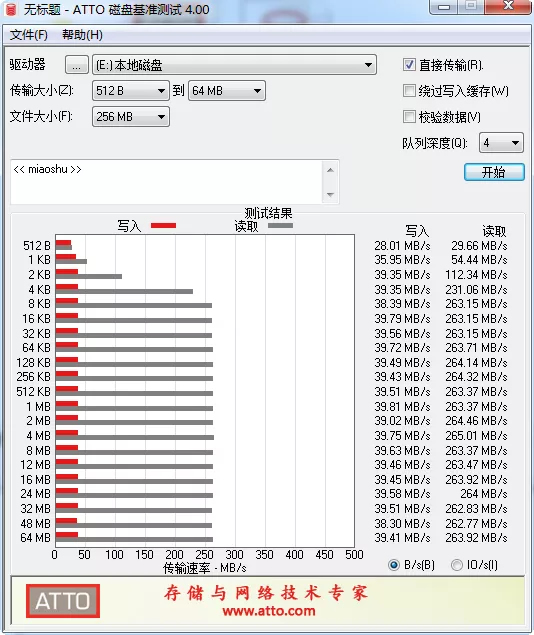Open the 文件(F) menu
The width and height of the screenshot is (534, 635).
click(28, 35)
